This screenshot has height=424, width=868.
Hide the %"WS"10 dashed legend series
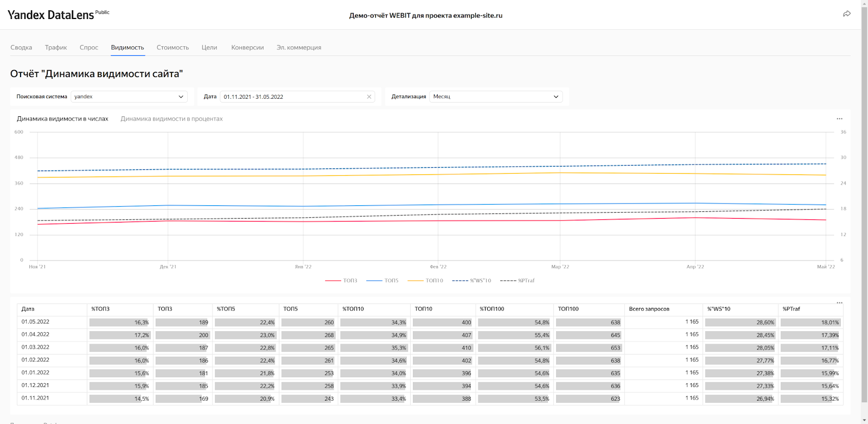471,281
